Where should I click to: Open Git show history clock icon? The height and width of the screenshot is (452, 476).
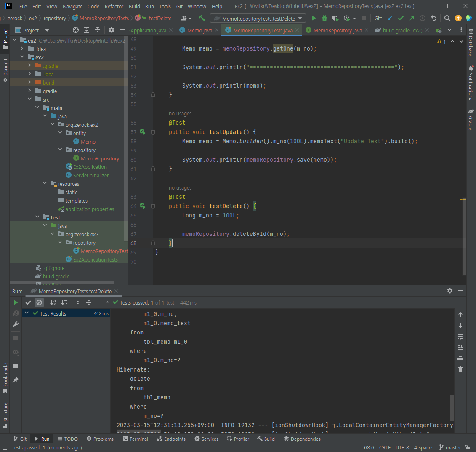[x=422, y=18]
